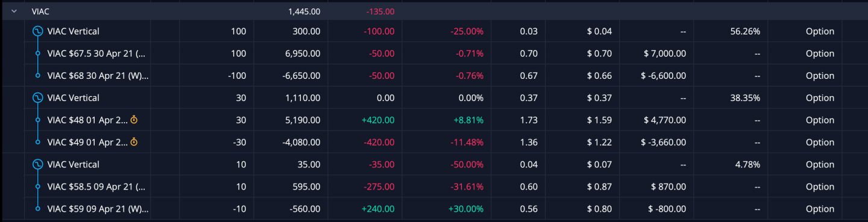Image resolution: width=868 pixels, height=222 pixels.
Task: Select the VIAC $58.5 09 Apr 21 leg
Action: pyautogui.click(x=434, y=187)
